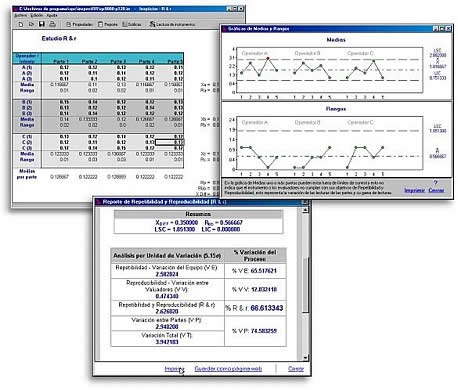Click Imprimir link in report window
The height and width of the screenshot is (390, 458).
pos(174,369)
